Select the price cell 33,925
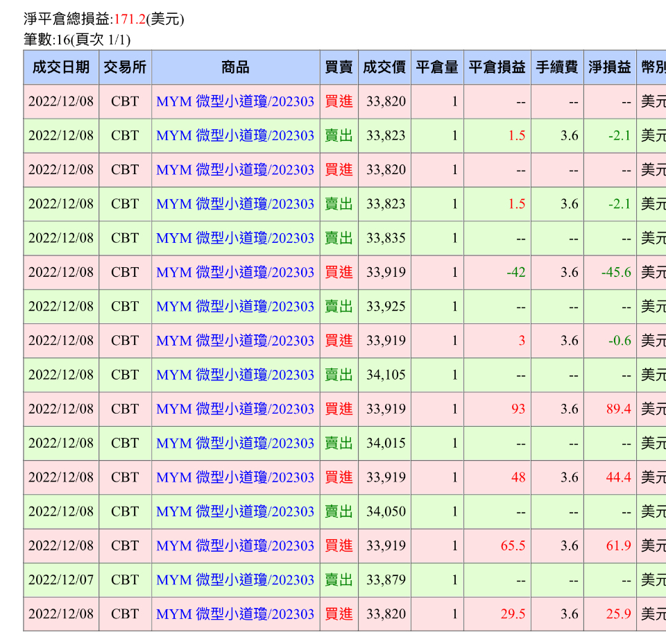 386,306
